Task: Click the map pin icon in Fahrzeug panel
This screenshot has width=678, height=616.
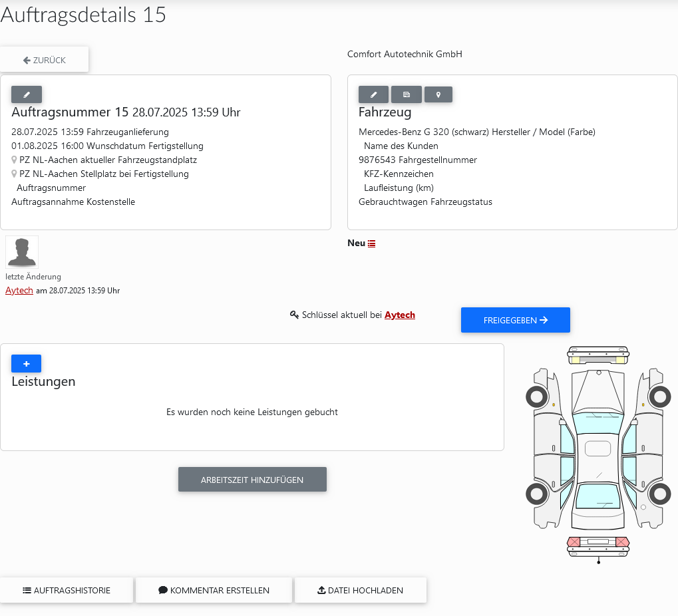Action: (x=438, y=94)
